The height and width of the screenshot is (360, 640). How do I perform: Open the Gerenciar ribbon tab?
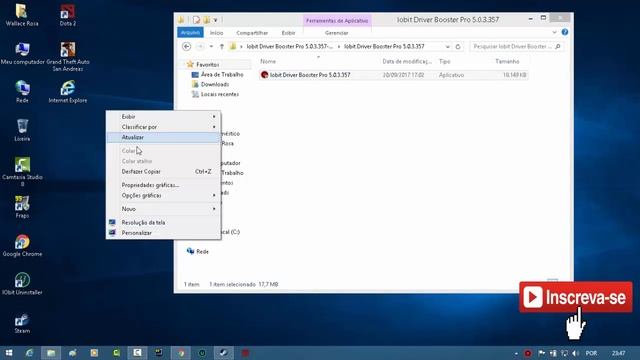pyautogui.click(x=336, y=33)
